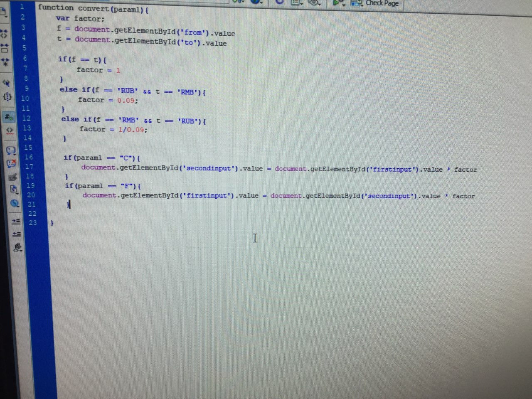Click line number 1 in gutter
This screenshot has height=399, width=532.
tap(22, 7)
